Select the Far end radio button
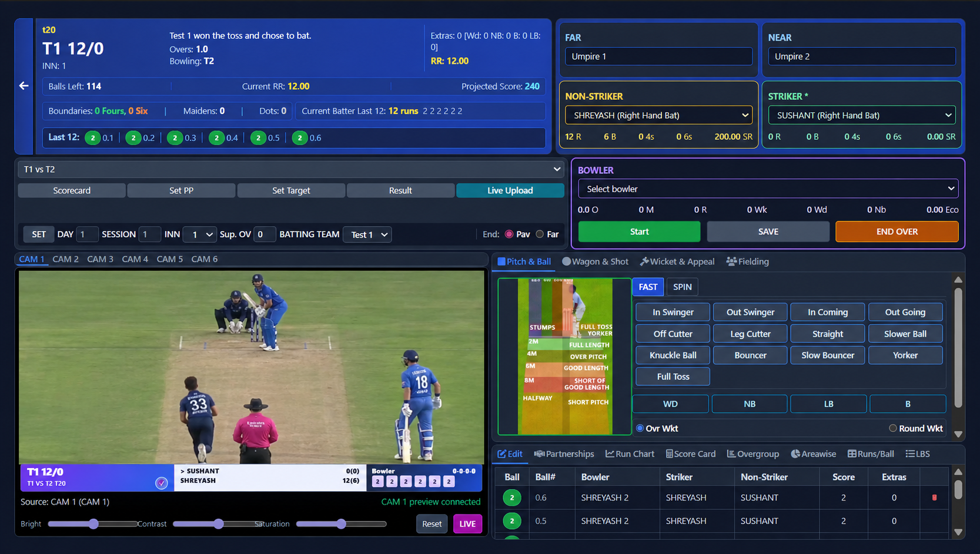Image resolution: width=980 pixels, height=554 pixels. click(x=540, y=234)
